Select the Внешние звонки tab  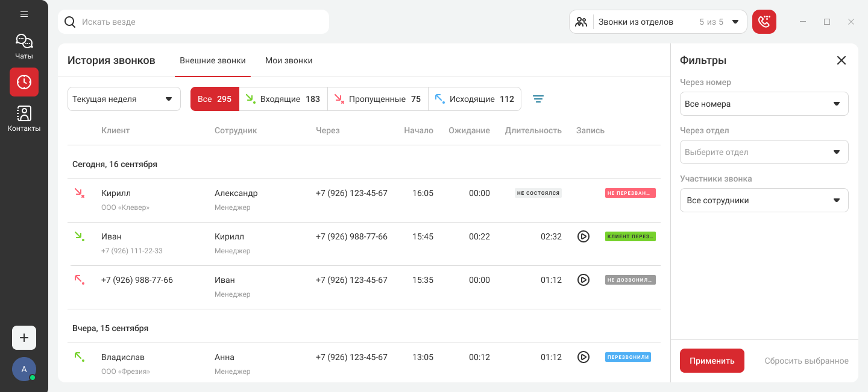point(213,60)
